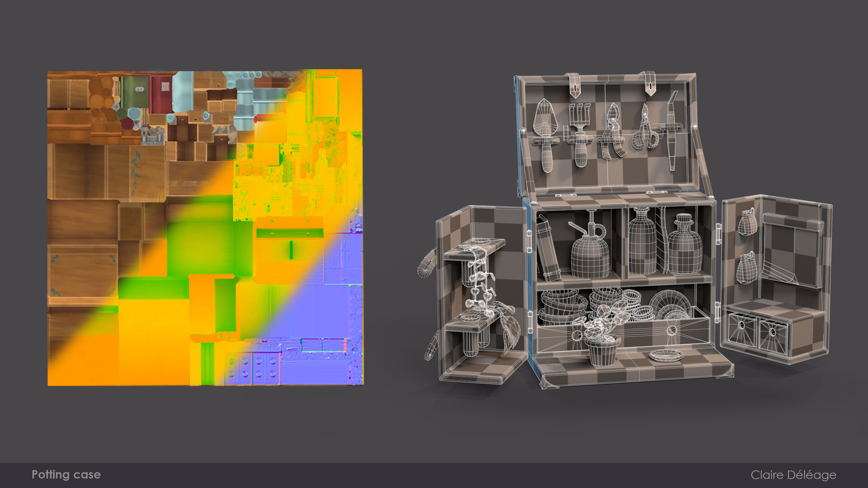Image resolution: width=868 pixels, height=488 pixels.
Task: Click the 'Claire Déléage' author name
Action: (x=793, y=475)
